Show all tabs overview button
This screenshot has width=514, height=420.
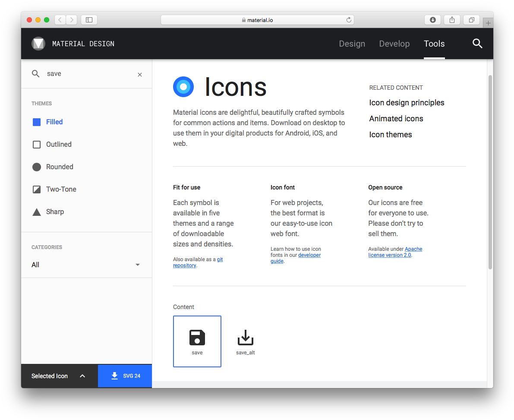pyautogui.click(x=471, y=20)
